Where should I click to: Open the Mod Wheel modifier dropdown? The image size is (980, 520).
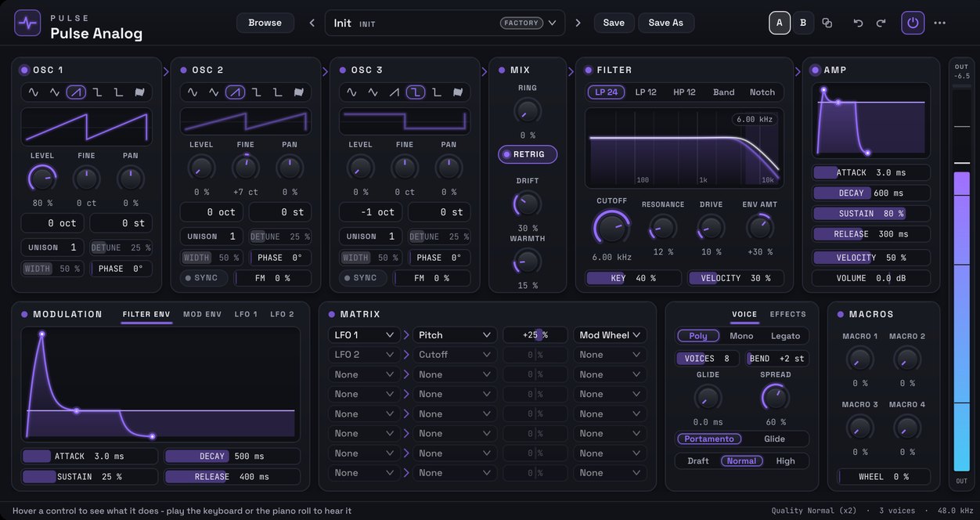click(610, 335)
